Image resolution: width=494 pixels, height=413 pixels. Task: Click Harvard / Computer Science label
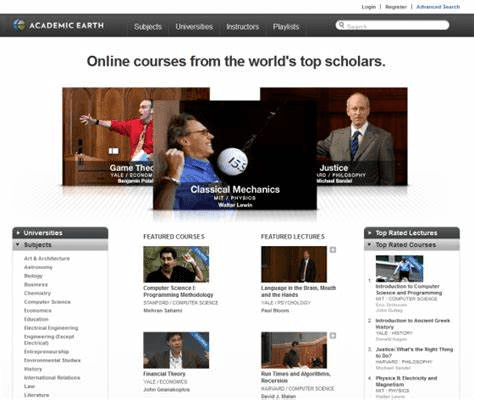[x=298, y=389]
